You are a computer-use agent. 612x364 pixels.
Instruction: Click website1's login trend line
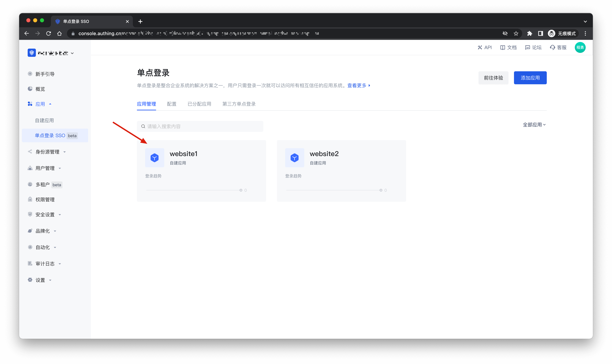pyautogui.click(x=193, y=190)
